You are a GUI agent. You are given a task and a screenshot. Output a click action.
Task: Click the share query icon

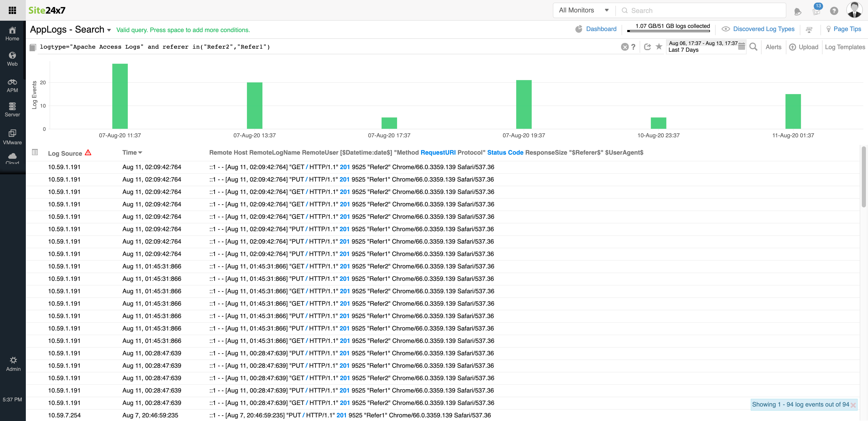647,47
